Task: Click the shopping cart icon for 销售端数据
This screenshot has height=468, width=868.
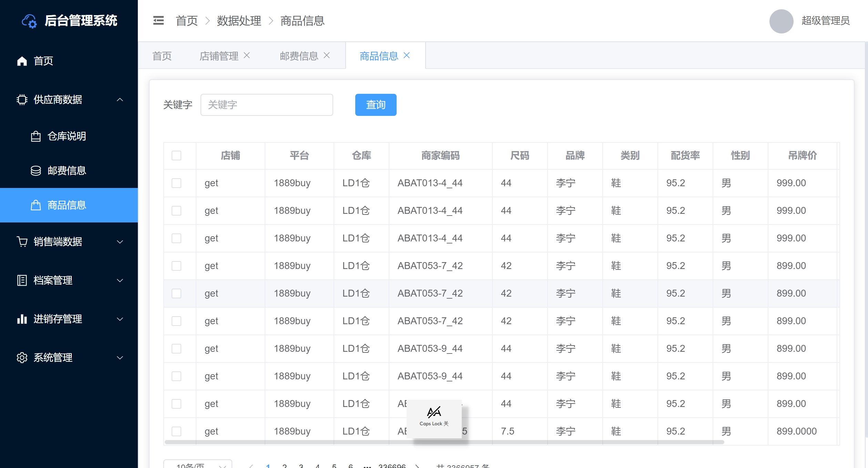Action: [x=22, y=242]
